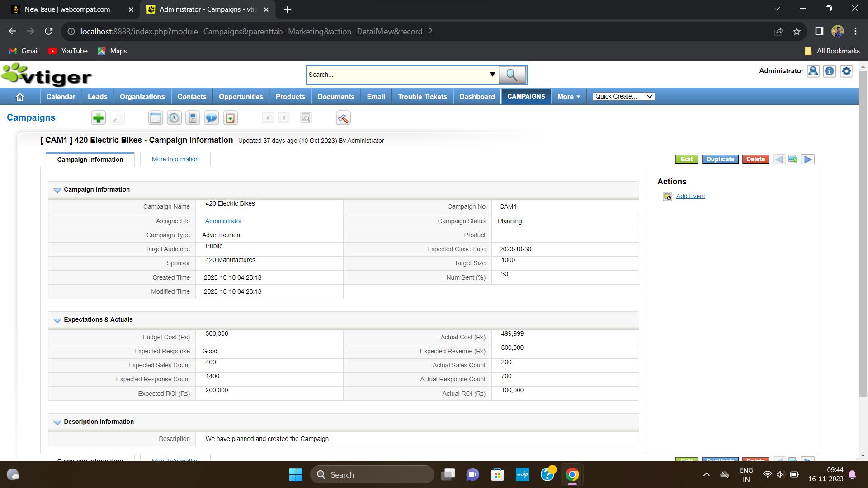This screenshot has width=868, height=488.
Task: Click the clipboard toolbar icon
Action: [x=230, y=117]
